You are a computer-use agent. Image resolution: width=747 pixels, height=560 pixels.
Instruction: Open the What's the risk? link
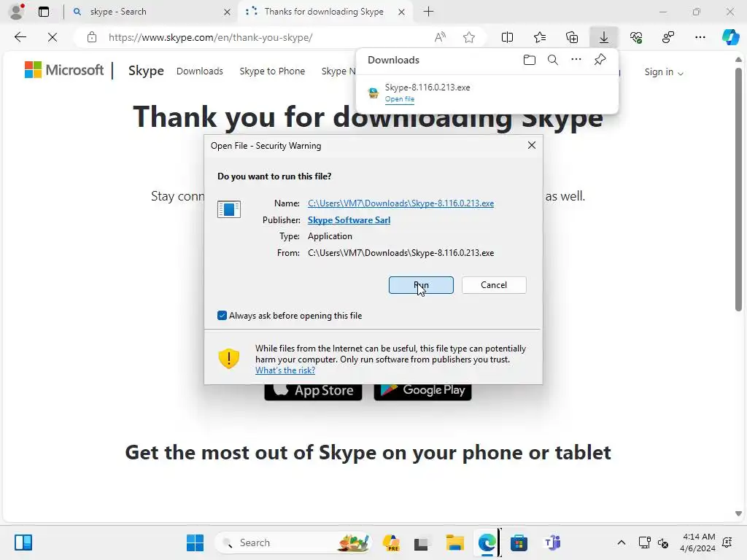(x=285, y=370)
